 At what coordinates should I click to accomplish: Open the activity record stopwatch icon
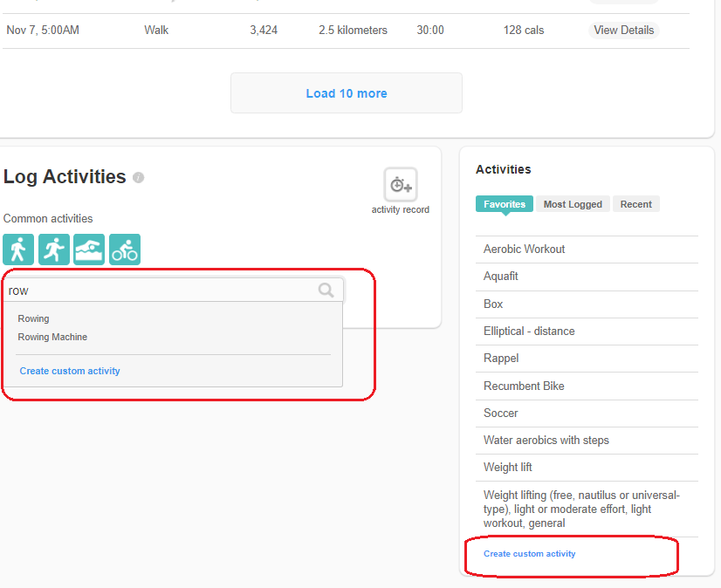pos(401,185)
